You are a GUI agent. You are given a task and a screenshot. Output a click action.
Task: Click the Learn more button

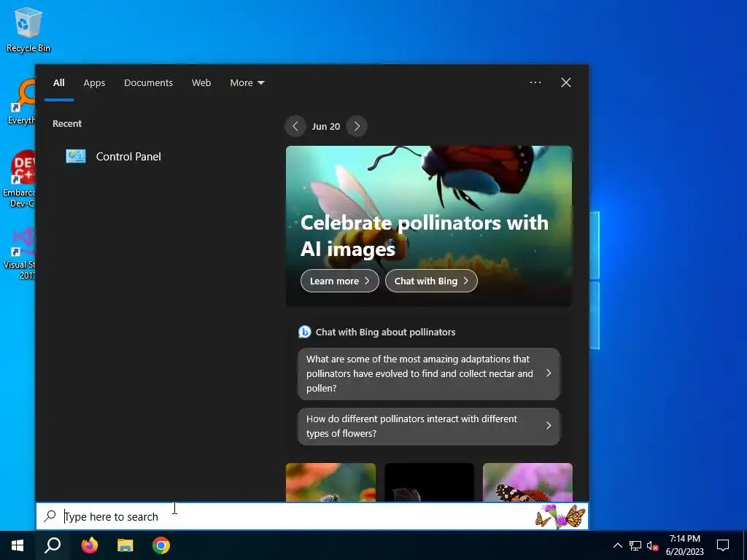point(340,281)
